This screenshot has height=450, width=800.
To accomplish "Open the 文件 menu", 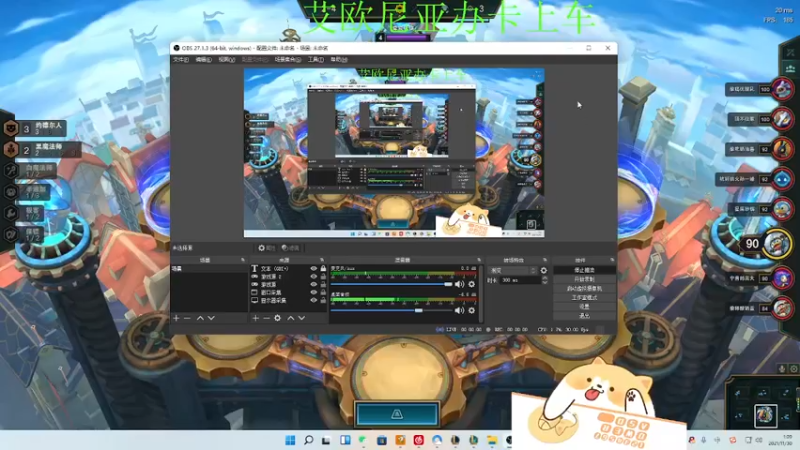I will click(x=181, y=60).
